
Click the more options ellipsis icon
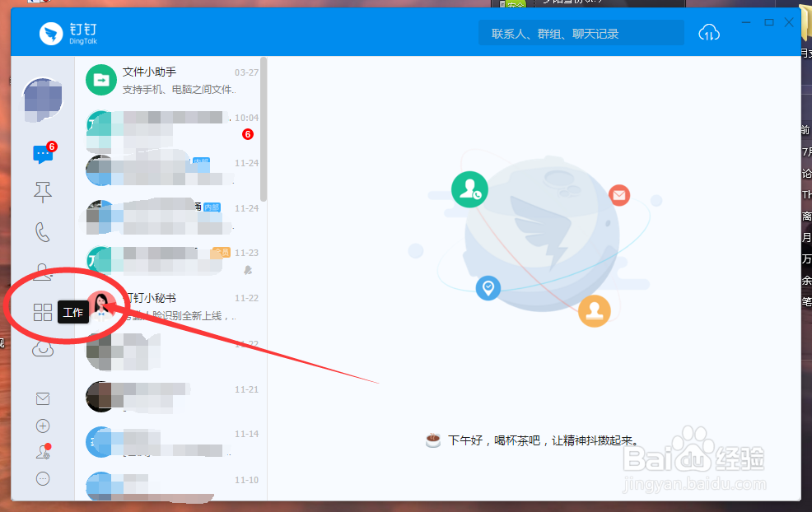click(x=42, y=478)
